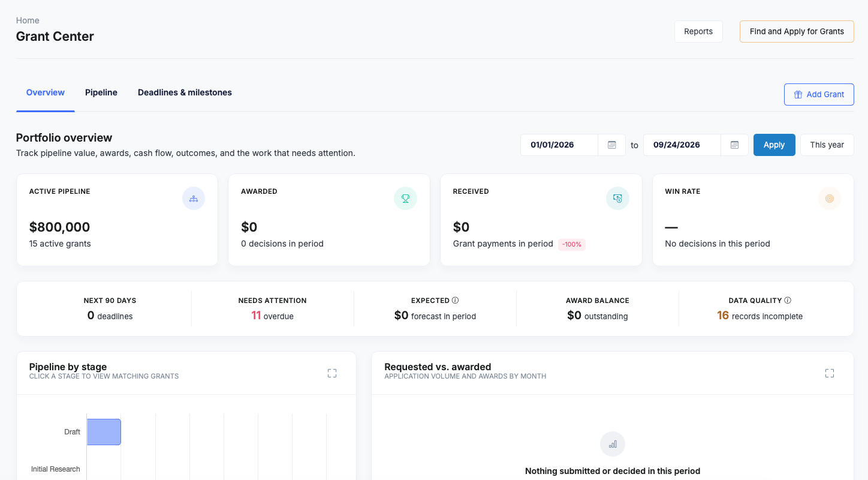This screenshot has height=480, width=868.
Task: Click the end date field 09/24/2026
Action: 682,145
